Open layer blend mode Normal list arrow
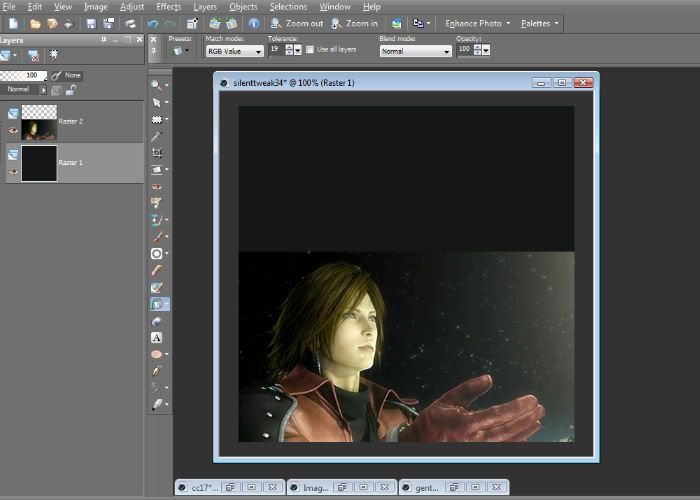This screenshot has height=500, width=700. click(x=43, y=90)
